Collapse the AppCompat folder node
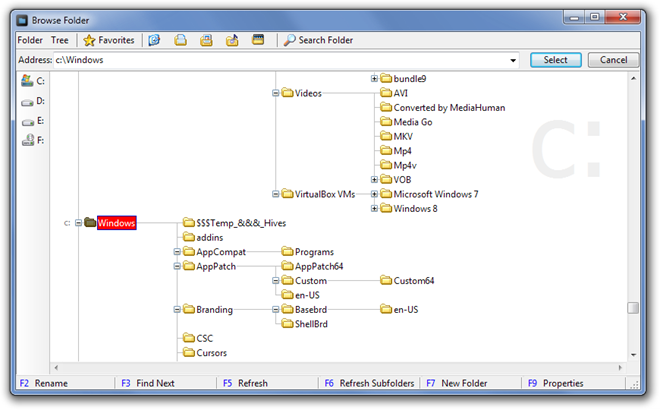This screenshot has width=660, height=410. [x=177, y=252]
